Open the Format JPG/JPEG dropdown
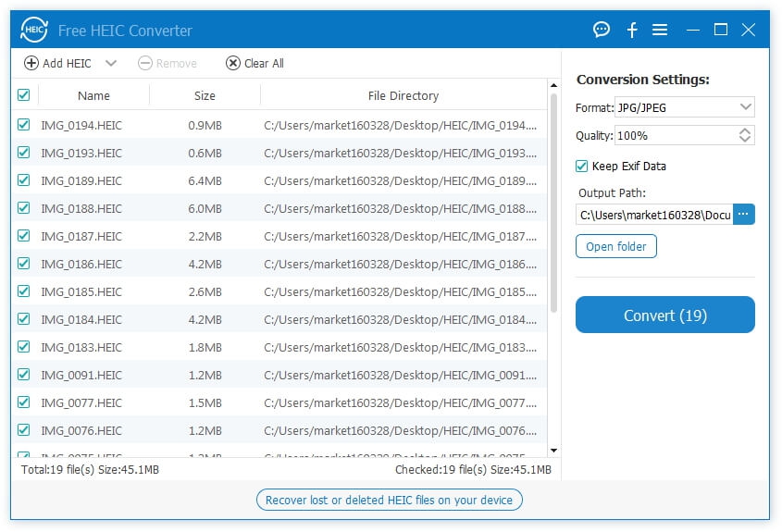782x532 pixels. 685,107
